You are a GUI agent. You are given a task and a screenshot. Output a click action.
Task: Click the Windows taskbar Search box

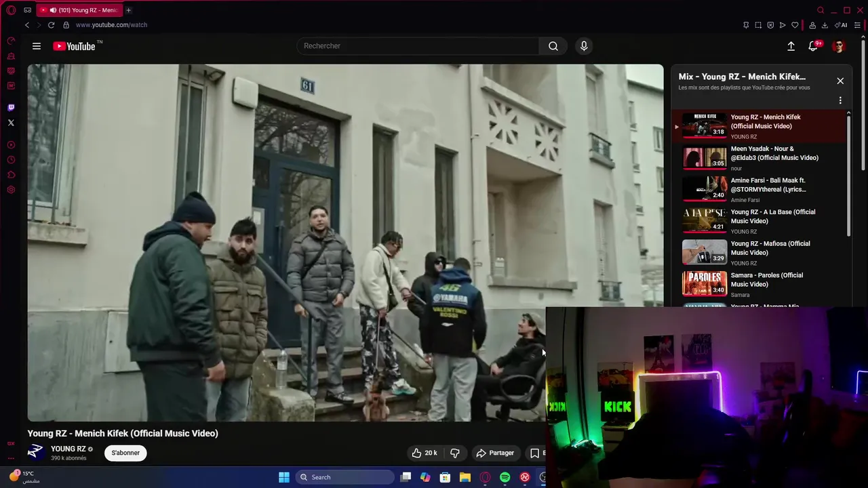point(344,477)
